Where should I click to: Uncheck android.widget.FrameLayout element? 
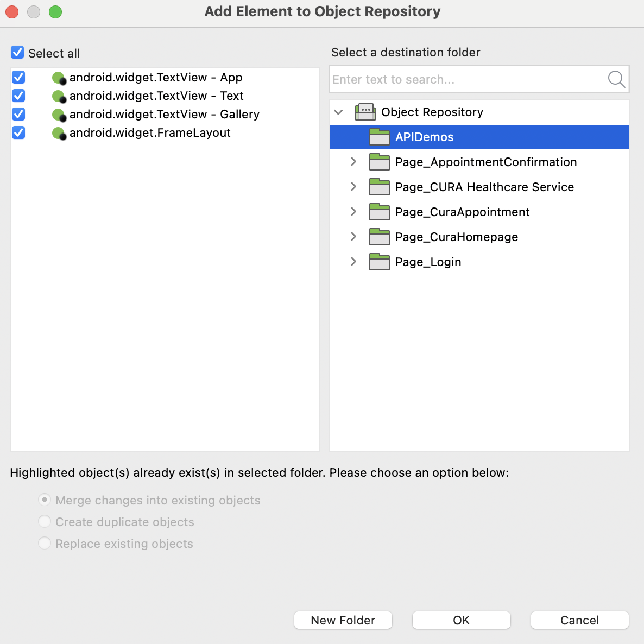pos(18,132)
